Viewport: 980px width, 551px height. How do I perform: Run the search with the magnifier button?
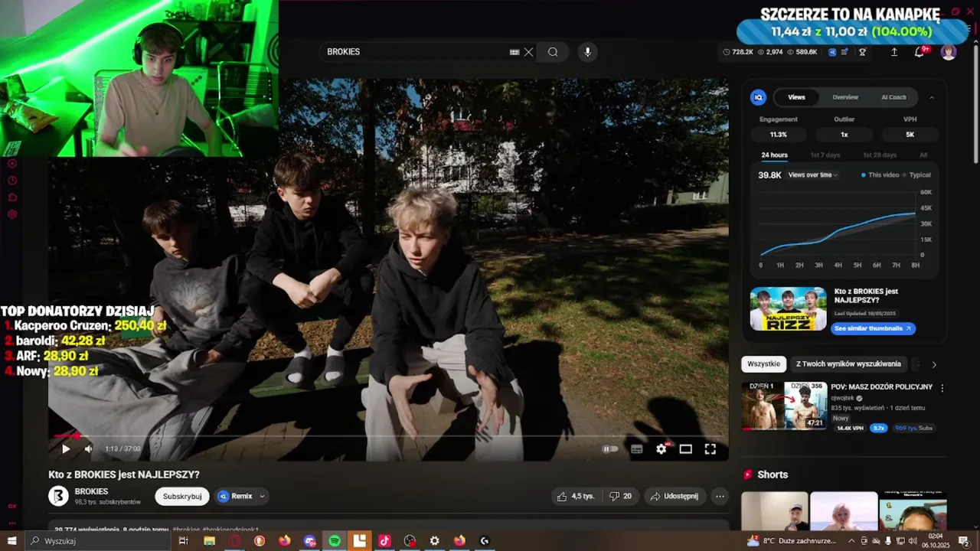[553, 52]
